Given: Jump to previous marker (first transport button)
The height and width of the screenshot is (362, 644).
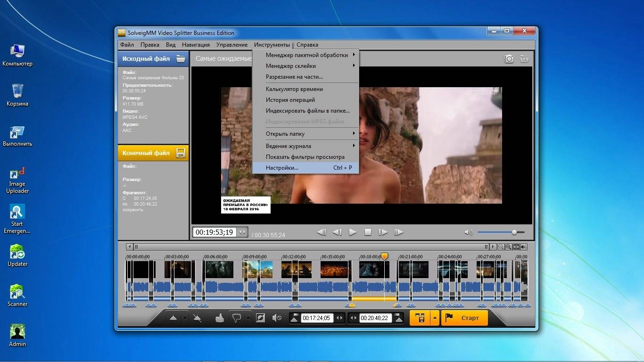Looking at the screenshot, I should [322, 232].
